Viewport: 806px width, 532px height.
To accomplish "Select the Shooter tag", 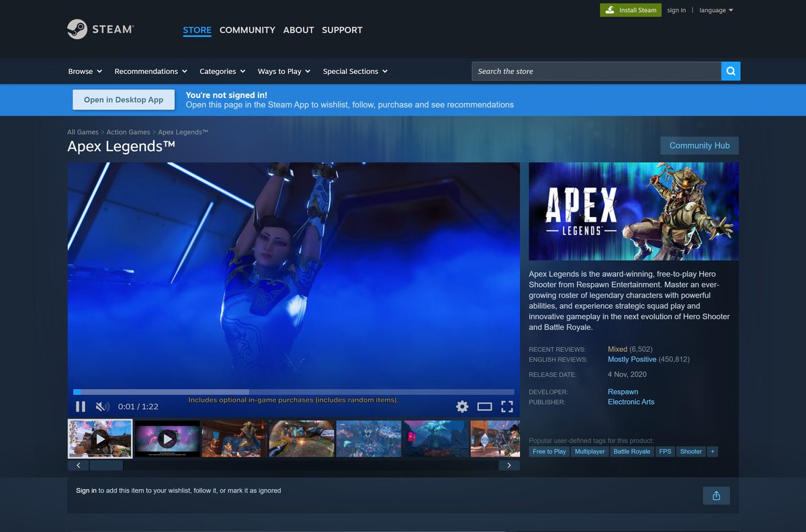I will [690, 451].
